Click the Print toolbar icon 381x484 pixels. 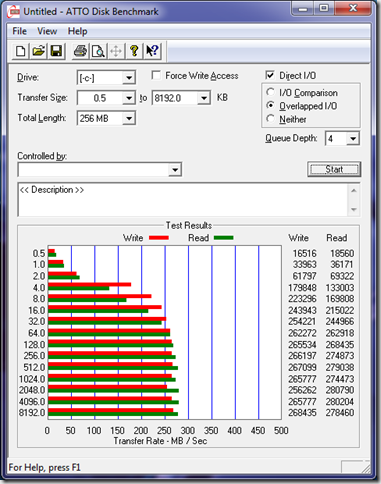[x=80, y=51]
